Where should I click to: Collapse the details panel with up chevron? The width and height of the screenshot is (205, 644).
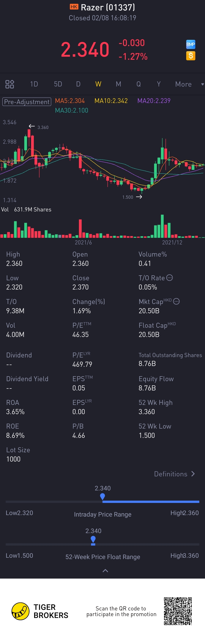coord(105,571)
